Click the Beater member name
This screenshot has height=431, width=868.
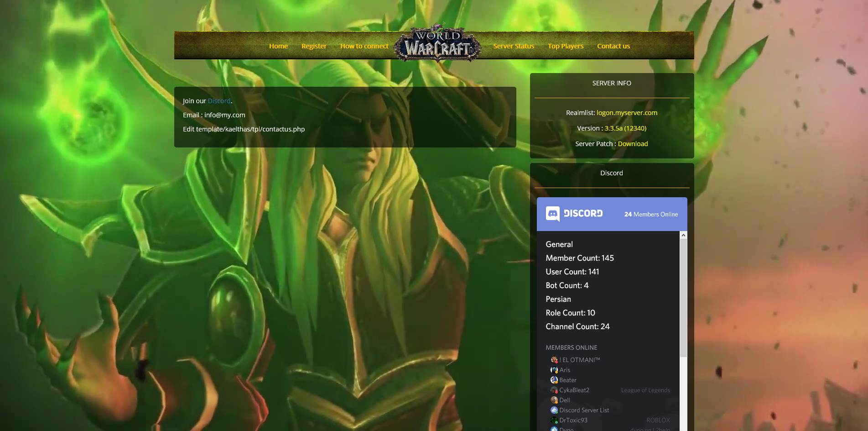click(x=568, y=380)
